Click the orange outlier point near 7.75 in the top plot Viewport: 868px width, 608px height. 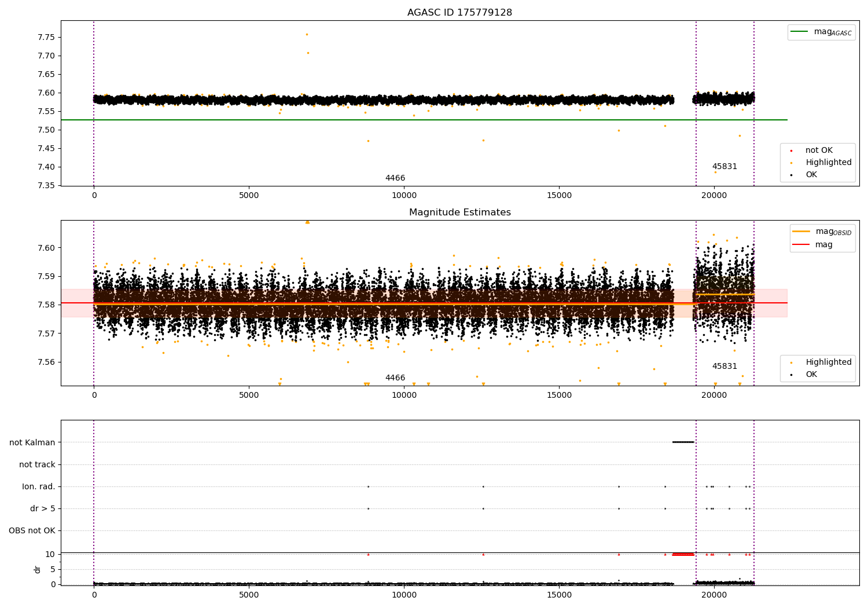click(307, 34)
